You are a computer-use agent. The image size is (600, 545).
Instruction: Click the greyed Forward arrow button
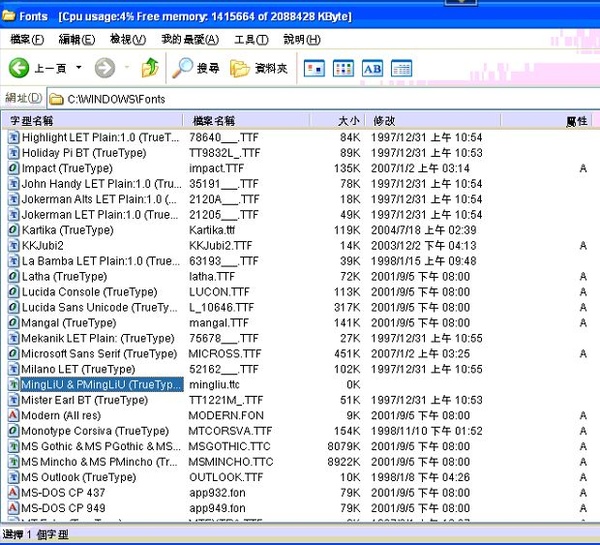coord(105,68)
